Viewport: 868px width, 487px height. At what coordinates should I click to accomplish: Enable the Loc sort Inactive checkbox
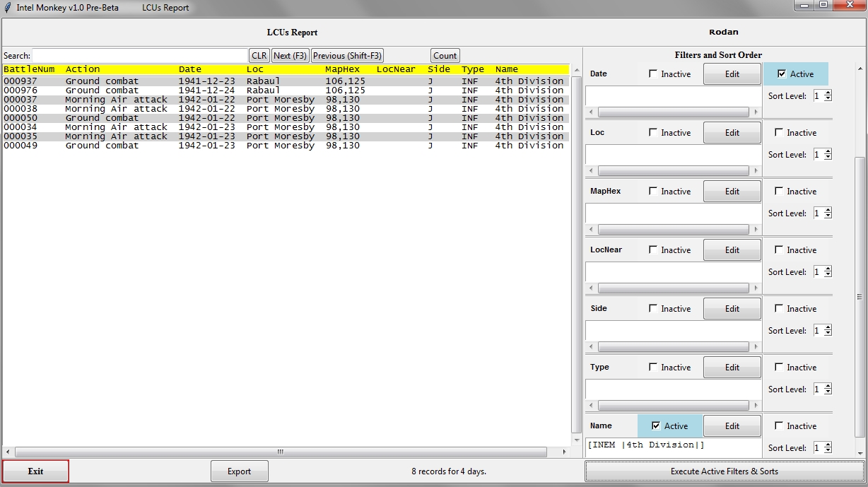click(779, 132)
